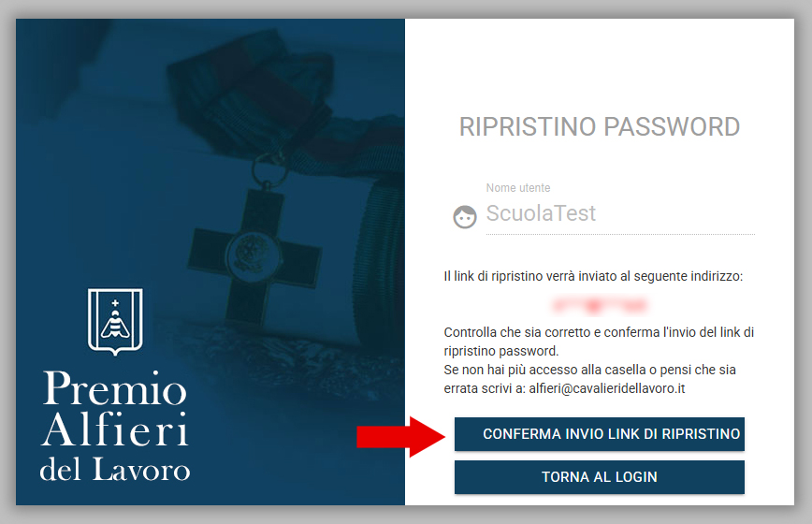Click the "del Lavoro" logo text line
This screenshot has height=524, width=812.
coord(115,469)
